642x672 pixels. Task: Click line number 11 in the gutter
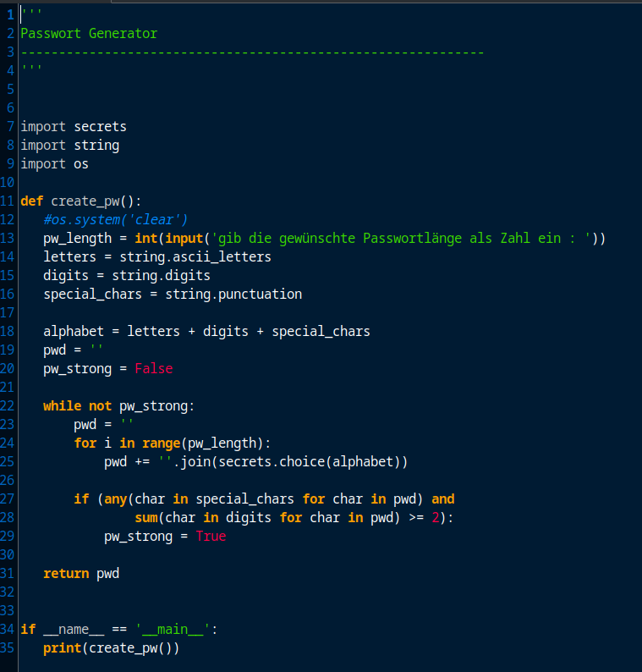point(8,201)
